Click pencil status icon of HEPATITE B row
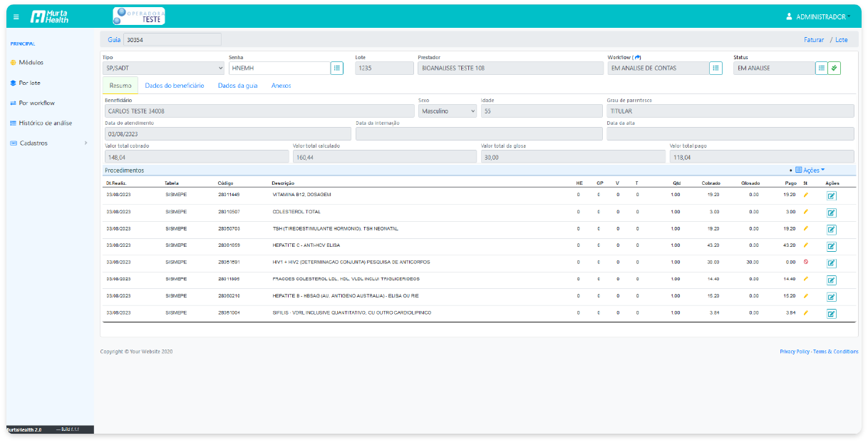Image resolution: width=868 pixels, height=443 pixels. pyautogui.click(x=806, y=295)
